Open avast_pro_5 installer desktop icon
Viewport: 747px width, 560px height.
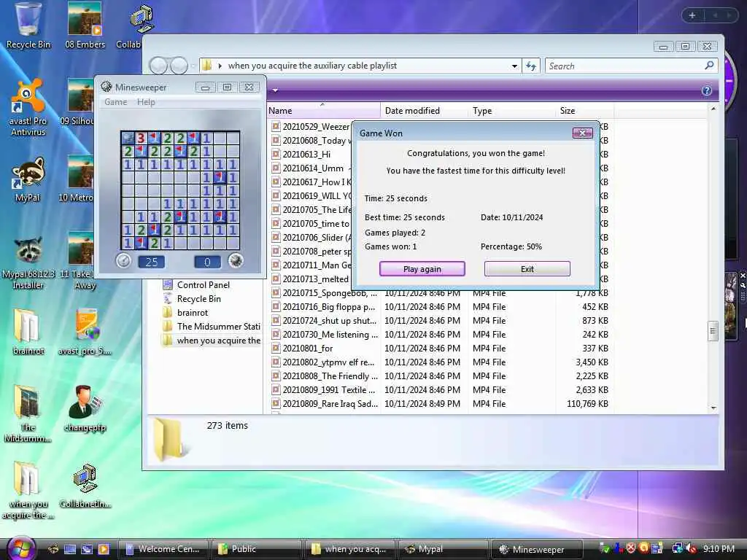pos(85,332)
